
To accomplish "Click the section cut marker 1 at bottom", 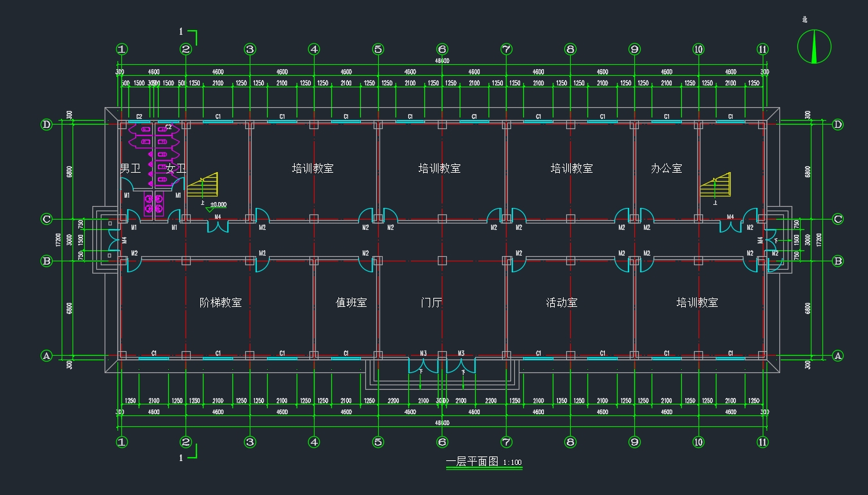I will tap(187, 453).
